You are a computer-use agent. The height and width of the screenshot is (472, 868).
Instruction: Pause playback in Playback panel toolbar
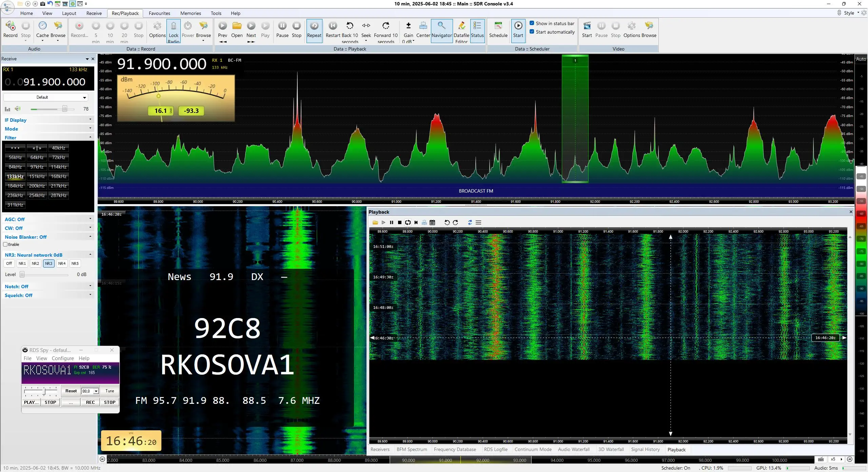click(392, 222)
